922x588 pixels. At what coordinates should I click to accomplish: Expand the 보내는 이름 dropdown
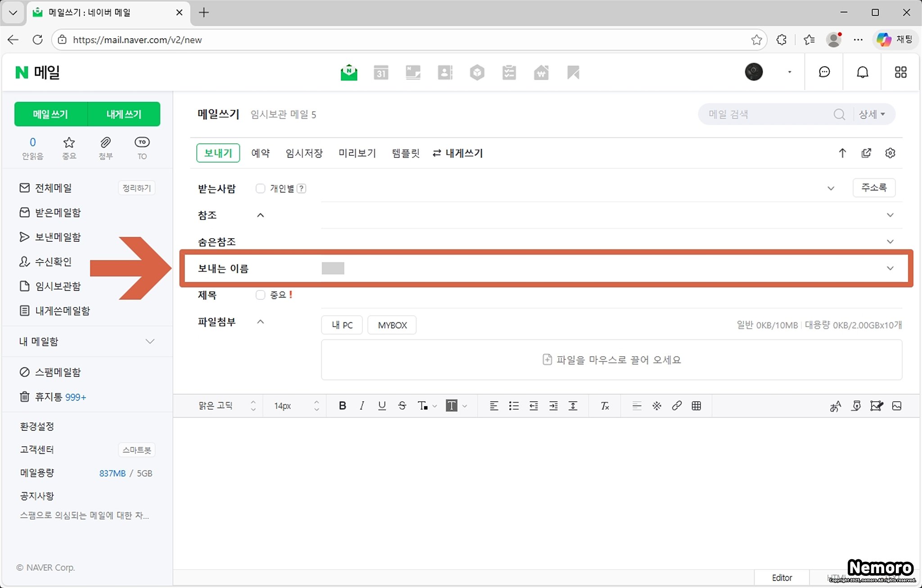890,268
